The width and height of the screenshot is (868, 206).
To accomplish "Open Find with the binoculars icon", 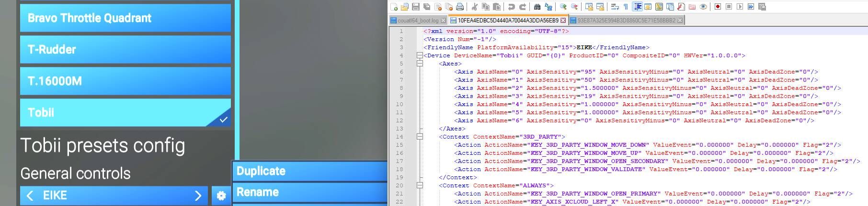I will tap(537, 7).
